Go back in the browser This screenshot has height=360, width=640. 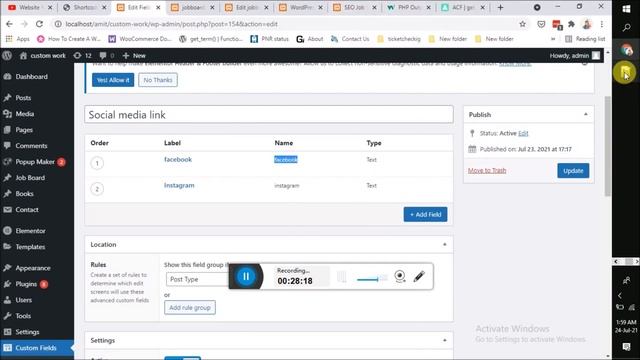click(9, 24)
